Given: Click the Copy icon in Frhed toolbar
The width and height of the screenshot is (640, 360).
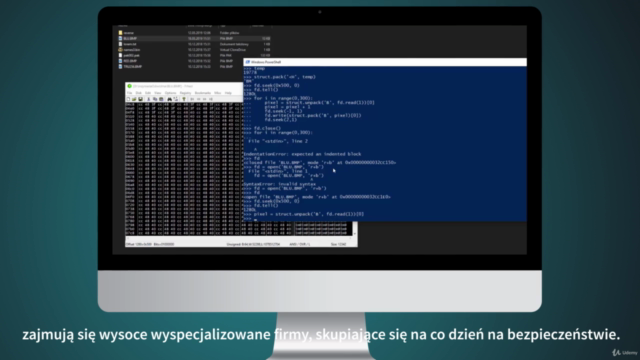Looking at the screenshot, I should click(155, 99).
